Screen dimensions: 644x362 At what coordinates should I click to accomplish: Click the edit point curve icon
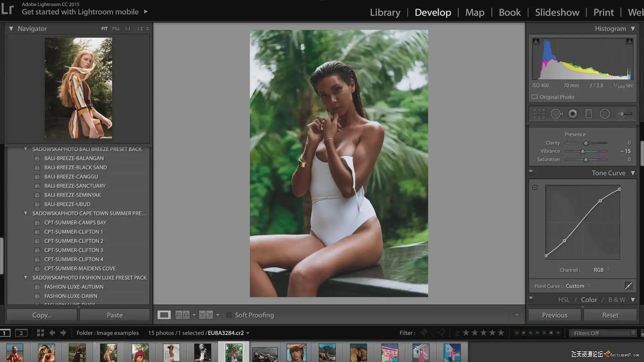629,286
